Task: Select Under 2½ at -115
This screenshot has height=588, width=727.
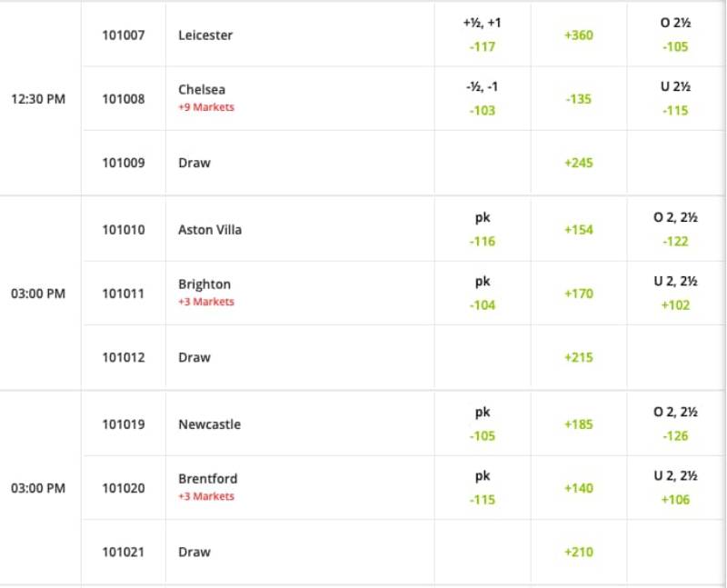Action: [x=675, y=110]
